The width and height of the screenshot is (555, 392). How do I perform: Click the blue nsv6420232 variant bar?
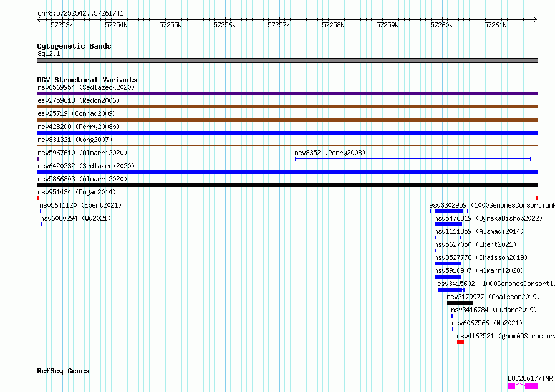point(287,172)
